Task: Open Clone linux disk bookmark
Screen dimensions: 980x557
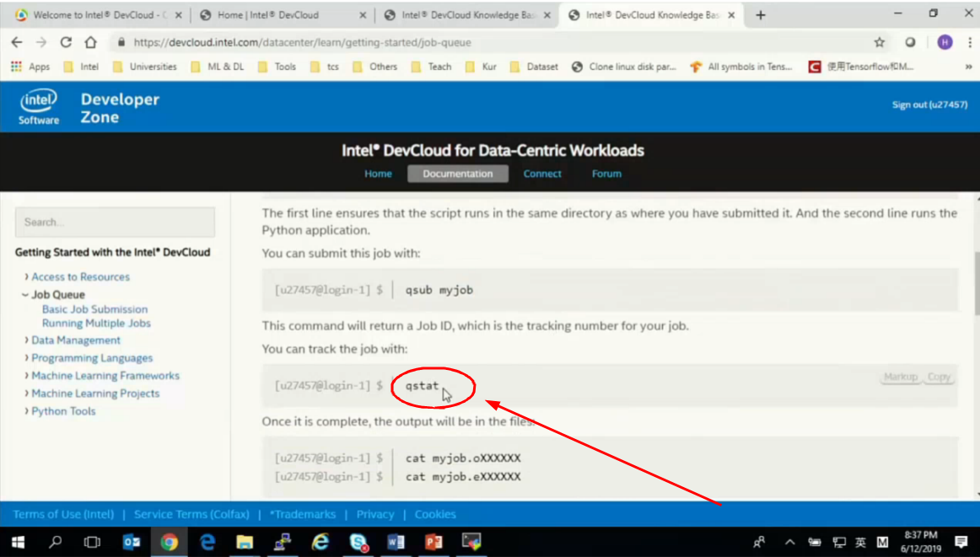Action: pos(624,67)
